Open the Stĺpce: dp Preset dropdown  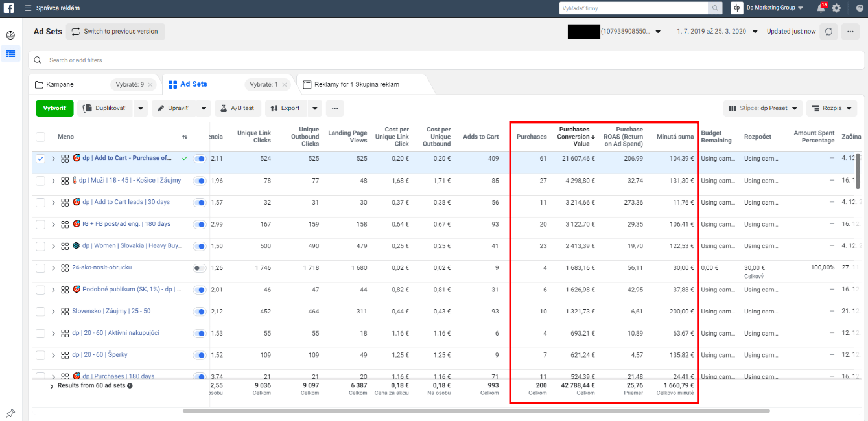click(763, 108)
